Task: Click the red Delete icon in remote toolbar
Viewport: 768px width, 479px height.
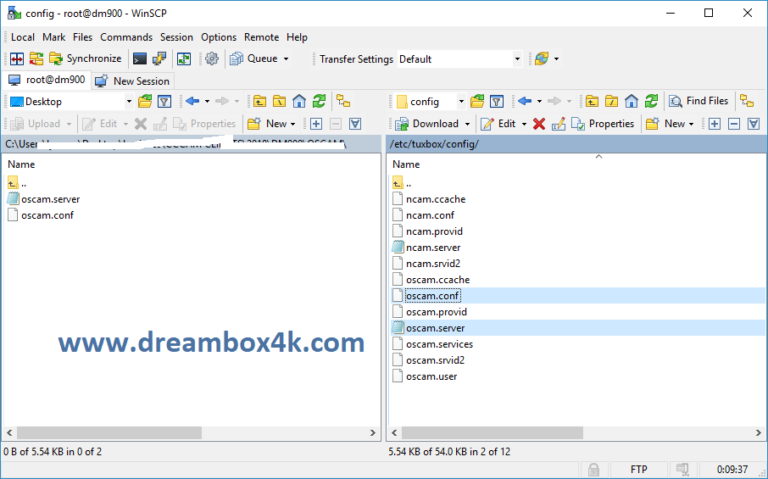Action: pyautogui.click(x=539, y=124)
